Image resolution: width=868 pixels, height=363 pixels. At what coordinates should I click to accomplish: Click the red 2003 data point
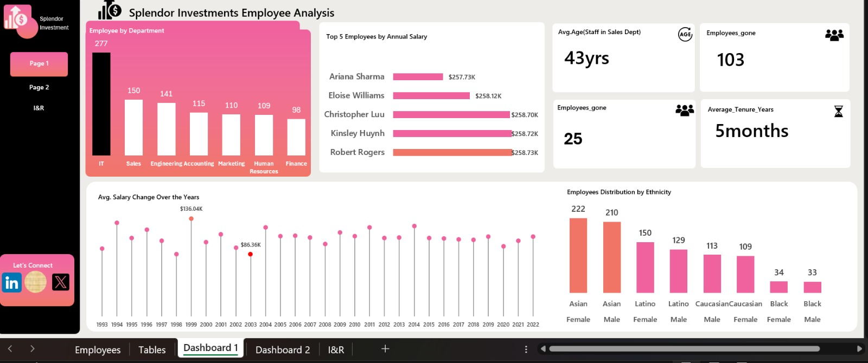pos(250,254)
